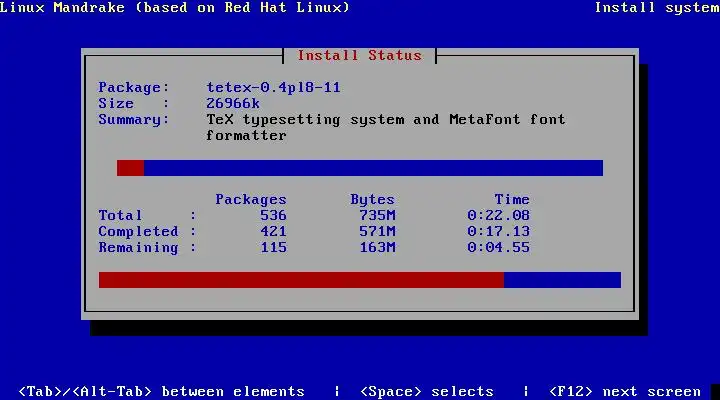Click the 'Bytes' column header
720x400 pixels.
coord(372,199)
